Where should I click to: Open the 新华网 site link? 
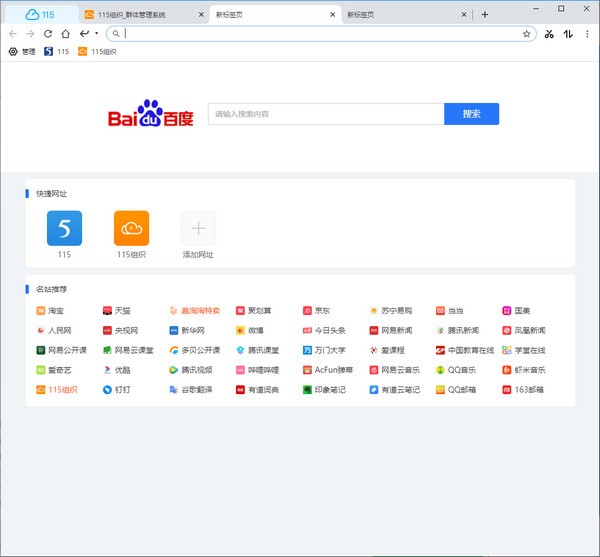[x=187, y=330]
